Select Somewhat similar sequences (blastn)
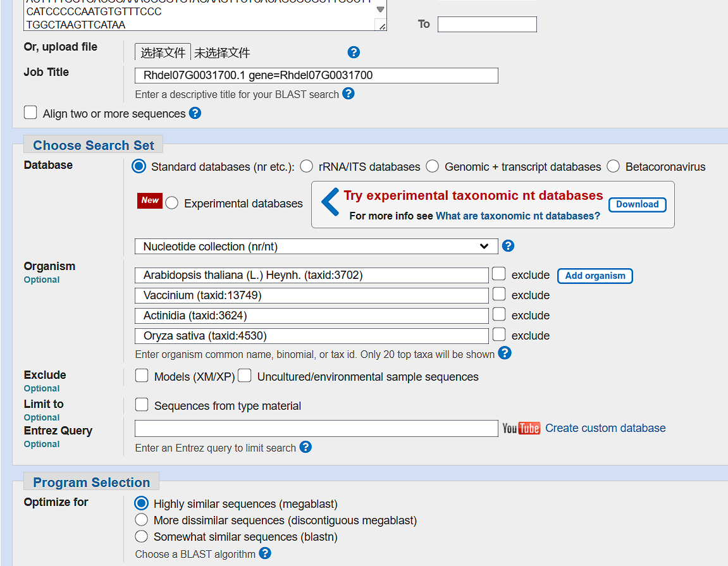 tap(141, 536)
